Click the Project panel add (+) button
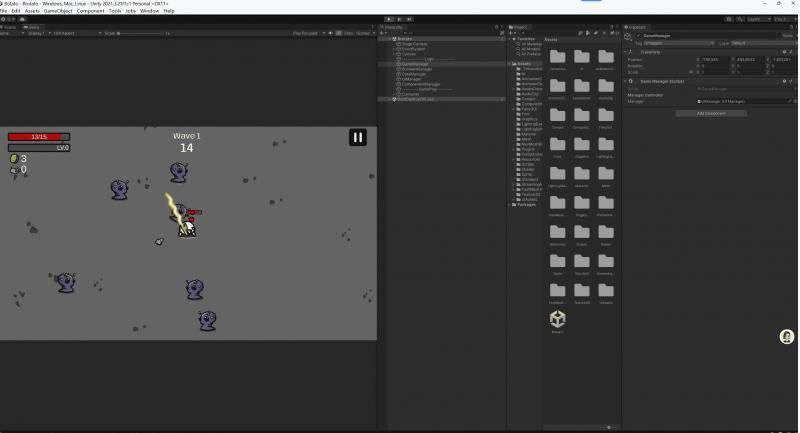The image size is (800, 433). point(511,33)
